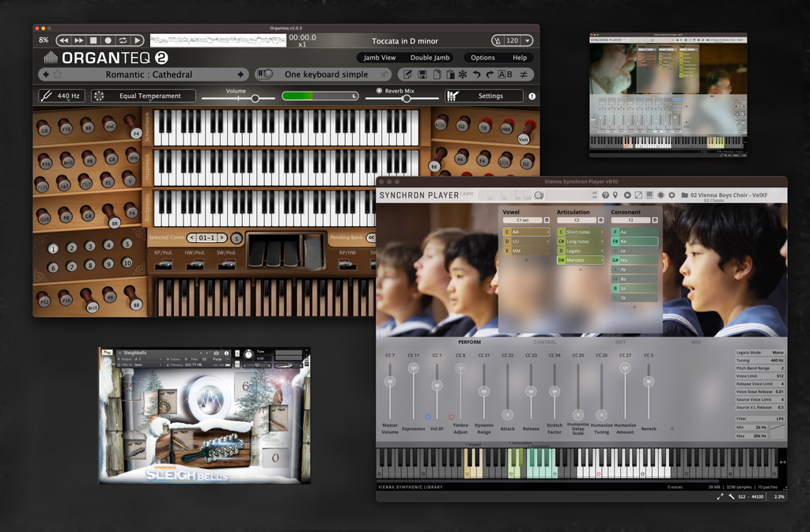Switch to Double Jamb in Organteq
The width and height of the screenshot is (810, 532).
(430, 58)
